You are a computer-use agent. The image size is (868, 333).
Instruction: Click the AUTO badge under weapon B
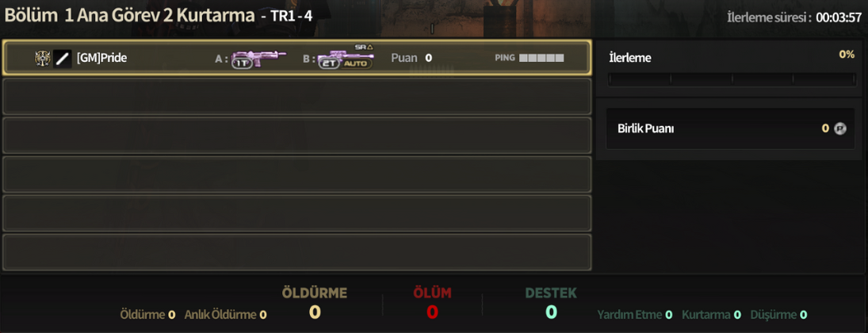356,63
